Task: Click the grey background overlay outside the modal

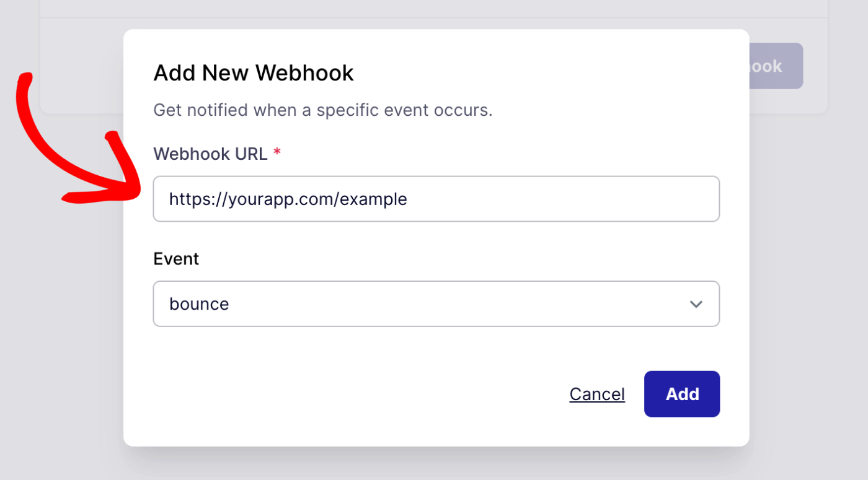Action: [x=62, y=372]
